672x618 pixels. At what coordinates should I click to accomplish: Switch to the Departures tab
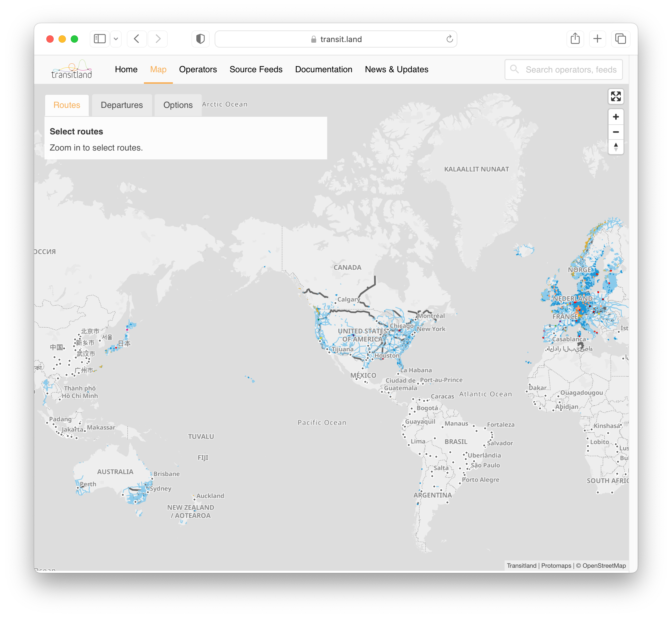(122, 105)
